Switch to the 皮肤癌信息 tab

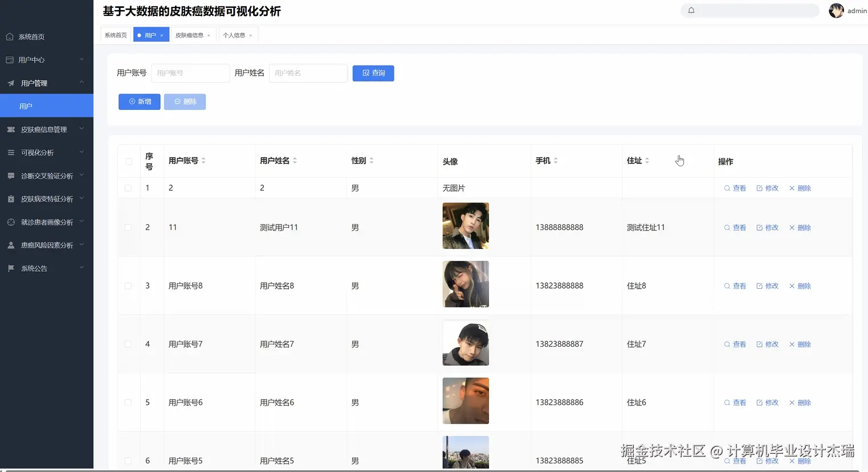tap(190, 34)
